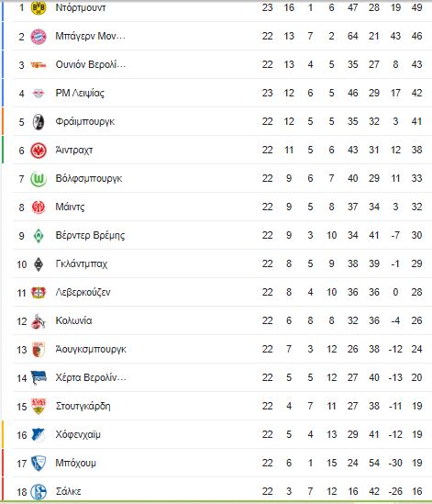Click Dortmund's 49 points value
The height and width of the screenshot is (504, 432).
[x=417, y=7]
